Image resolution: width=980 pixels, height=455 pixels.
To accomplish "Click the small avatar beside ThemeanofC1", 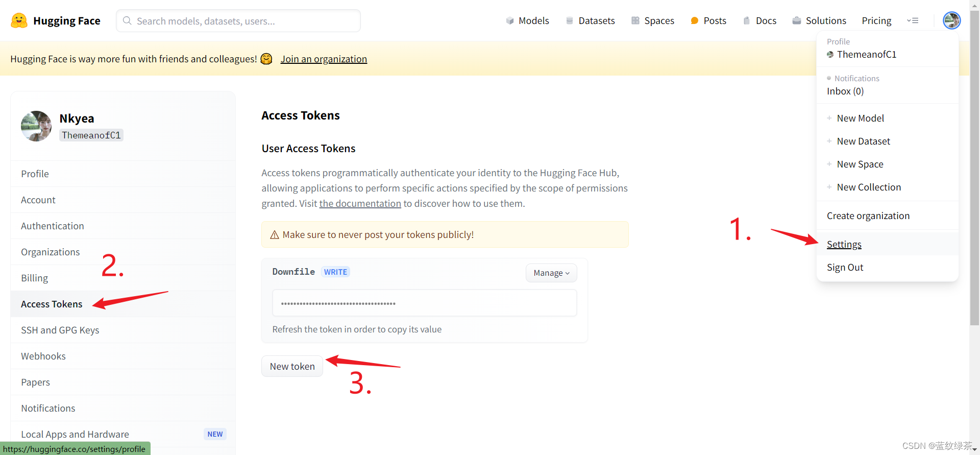I will (x=830, y=55).
